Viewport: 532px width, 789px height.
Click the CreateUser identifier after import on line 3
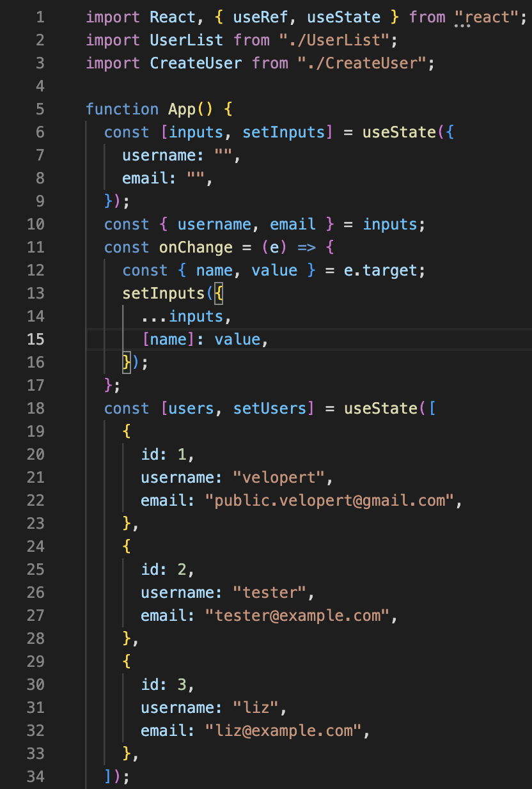click(x=196, y=63)
